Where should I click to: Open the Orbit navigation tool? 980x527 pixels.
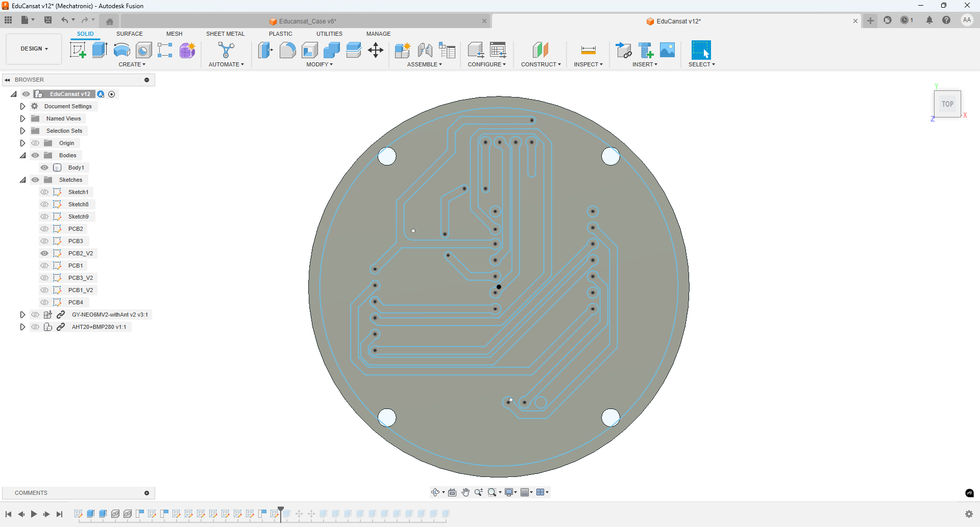(x=435, y=492)
